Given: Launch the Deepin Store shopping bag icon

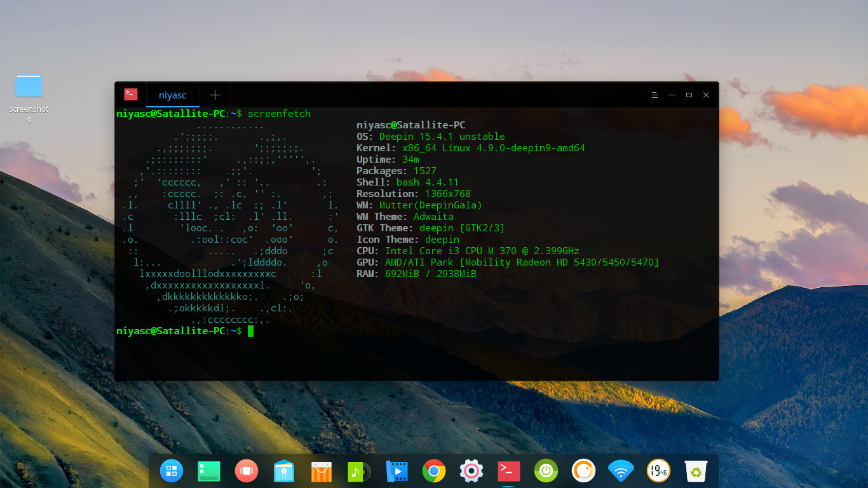Looking at the screenshot, I should (322, 471).
